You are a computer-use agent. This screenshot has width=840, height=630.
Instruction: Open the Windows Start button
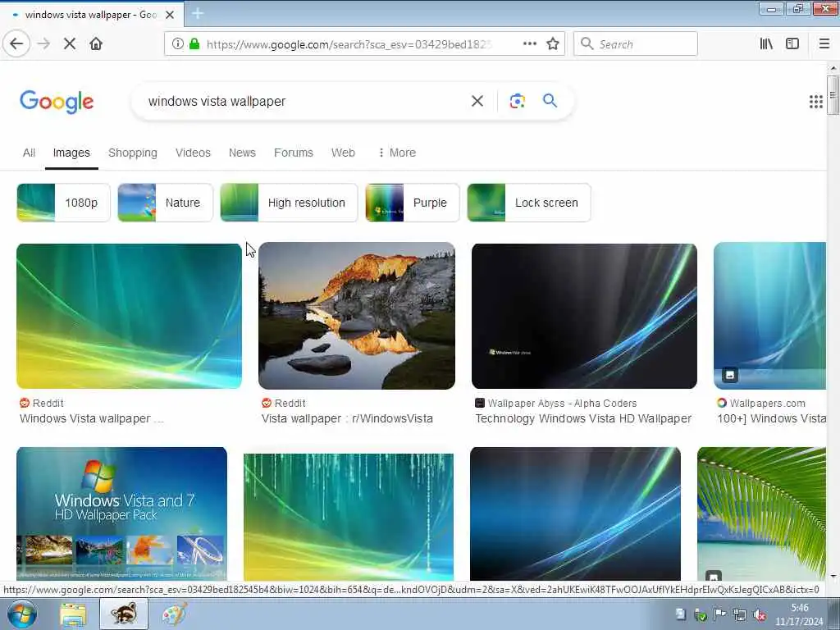coord(21,614)
